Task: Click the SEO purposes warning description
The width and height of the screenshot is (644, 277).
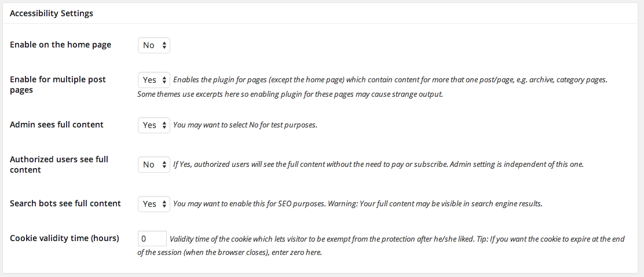Action: point(357,204)
